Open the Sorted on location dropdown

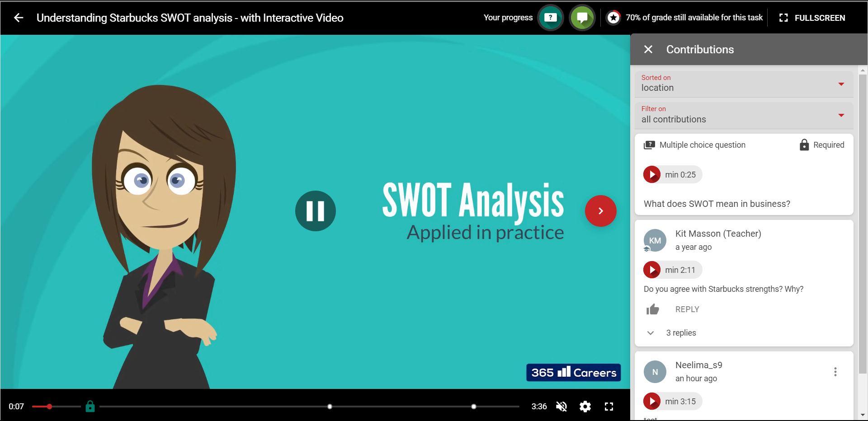tap(744, 84)
